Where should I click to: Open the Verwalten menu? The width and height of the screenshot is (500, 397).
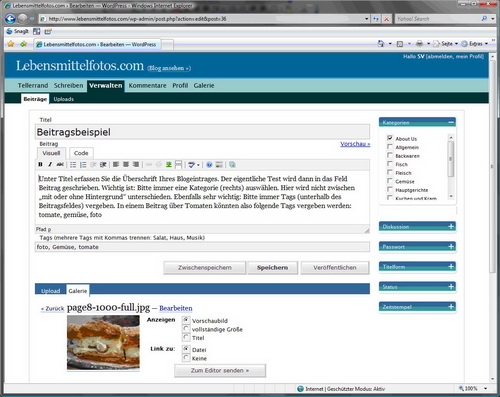point(106,86)
